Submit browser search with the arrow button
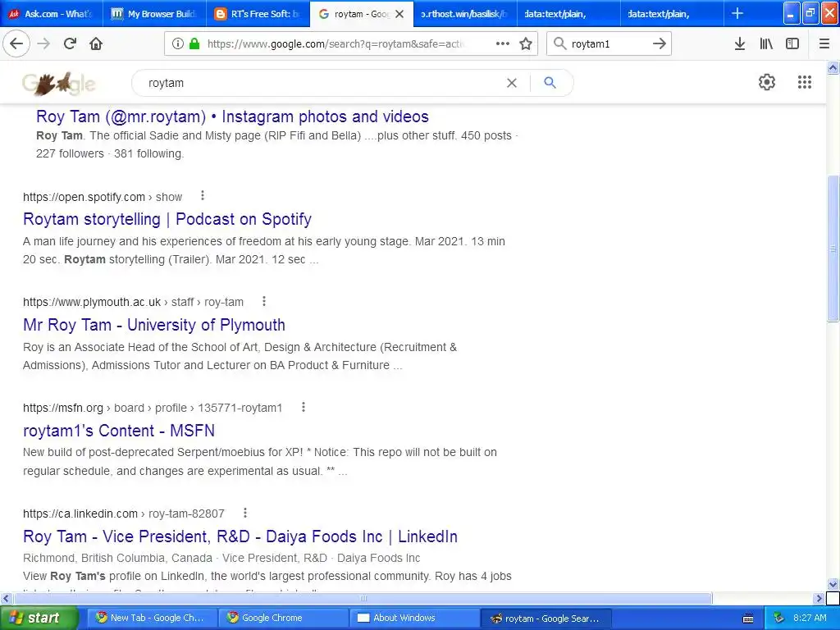 pos(660,43)
